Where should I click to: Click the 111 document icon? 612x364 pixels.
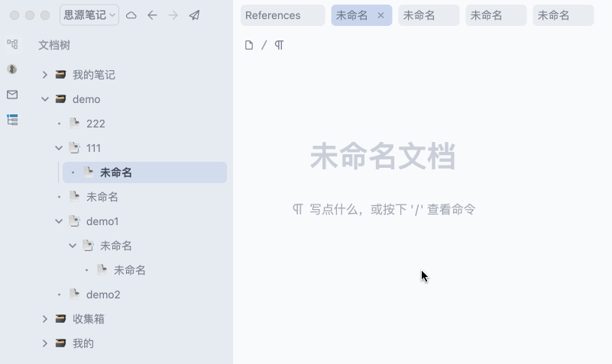tap(75, 148)
